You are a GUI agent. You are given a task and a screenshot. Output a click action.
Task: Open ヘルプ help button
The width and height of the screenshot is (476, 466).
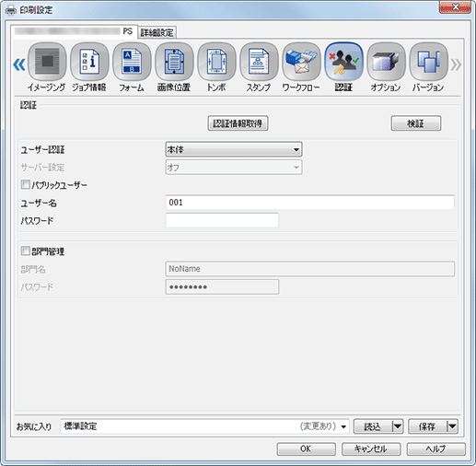tap(436, 449)
